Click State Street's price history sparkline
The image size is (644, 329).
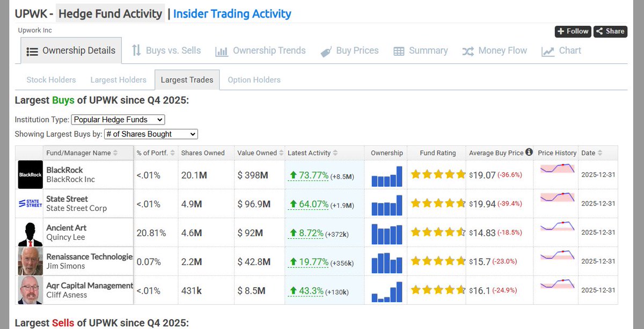coord(557,197)
